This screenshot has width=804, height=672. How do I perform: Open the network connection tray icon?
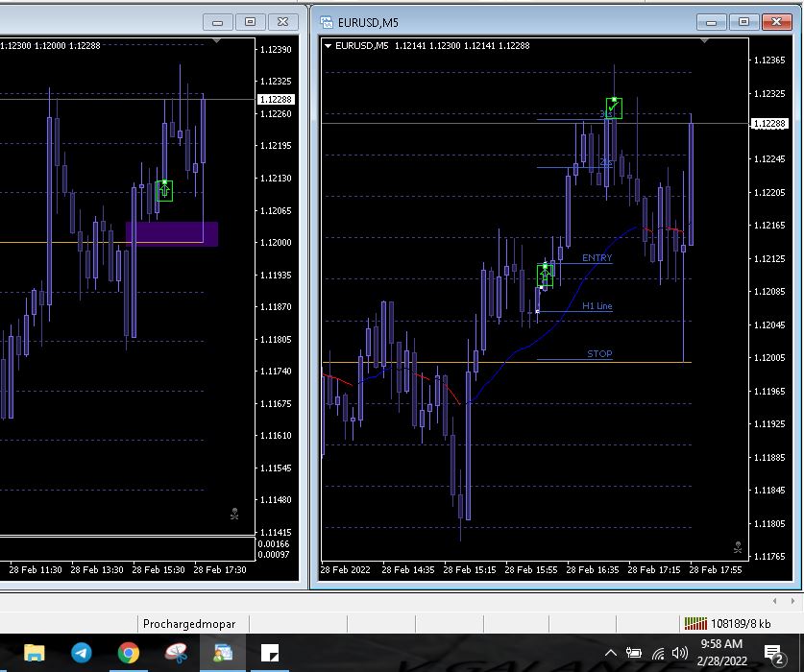[658, 654]
